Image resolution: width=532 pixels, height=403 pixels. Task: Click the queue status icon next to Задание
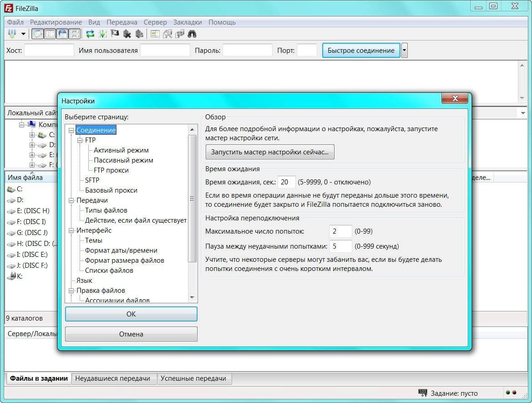(x=423, y=393)
